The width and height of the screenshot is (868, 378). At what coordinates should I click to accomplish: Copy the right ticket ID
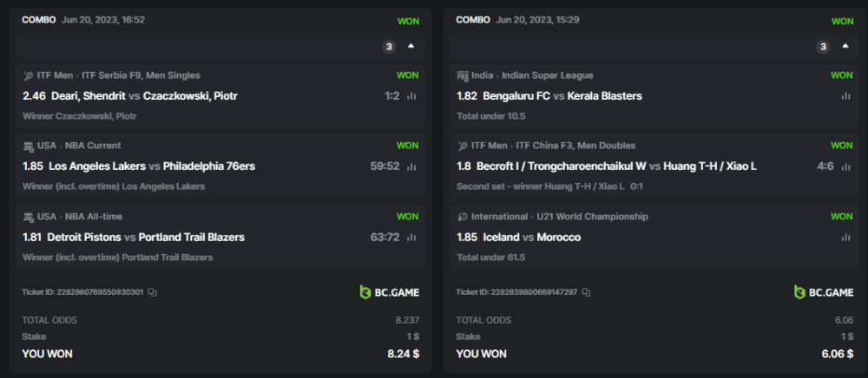[586, 293]
